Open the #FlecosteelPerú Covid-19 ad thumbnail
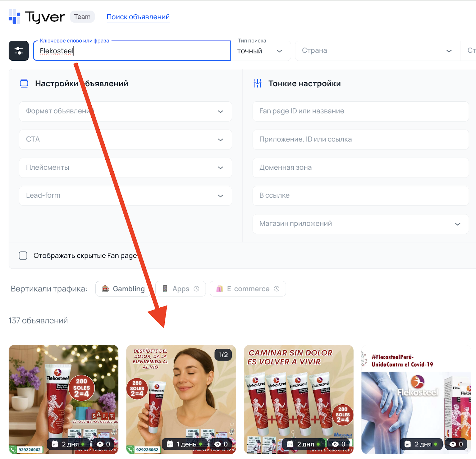Viewport: 476px width, 459px height. click(416, 399)
